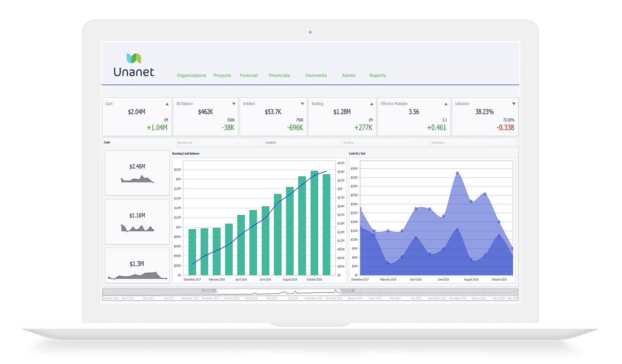Switch to the Running AR tab
Screen dimensions: 622x364
click(185, 143)
